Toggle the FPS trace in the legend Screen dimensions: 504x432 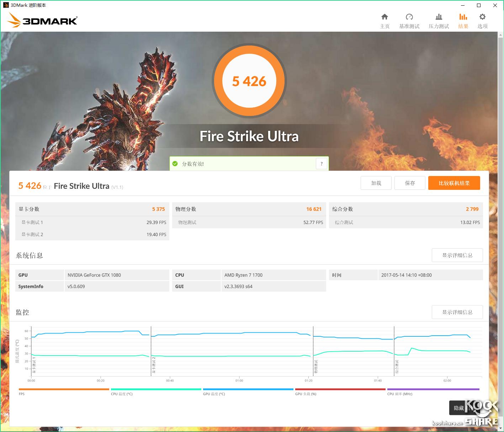[x=64, y=389]
